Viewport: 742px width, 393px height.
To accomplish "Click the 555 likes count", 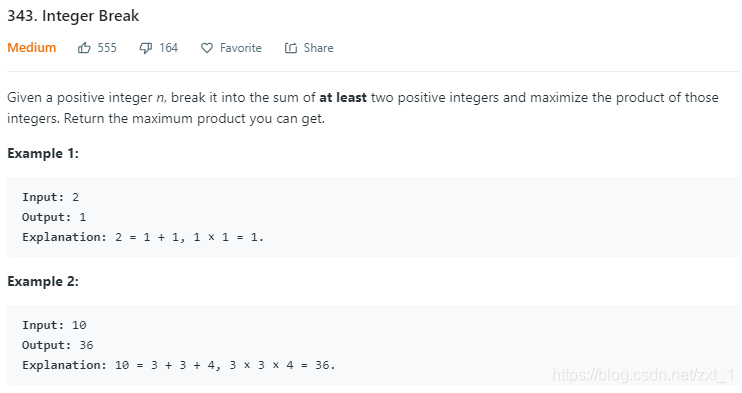I will point(107,48).
